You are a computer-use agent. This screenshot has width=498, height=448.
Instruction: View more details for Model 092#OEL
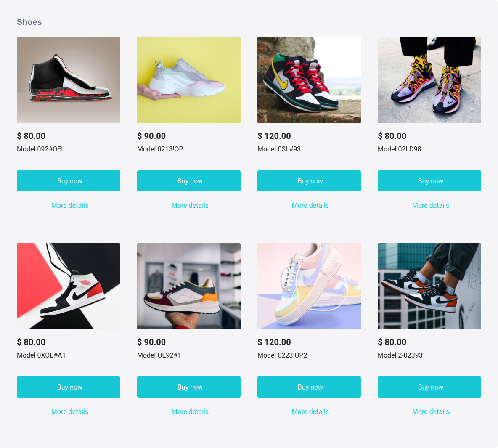point(70,206)
